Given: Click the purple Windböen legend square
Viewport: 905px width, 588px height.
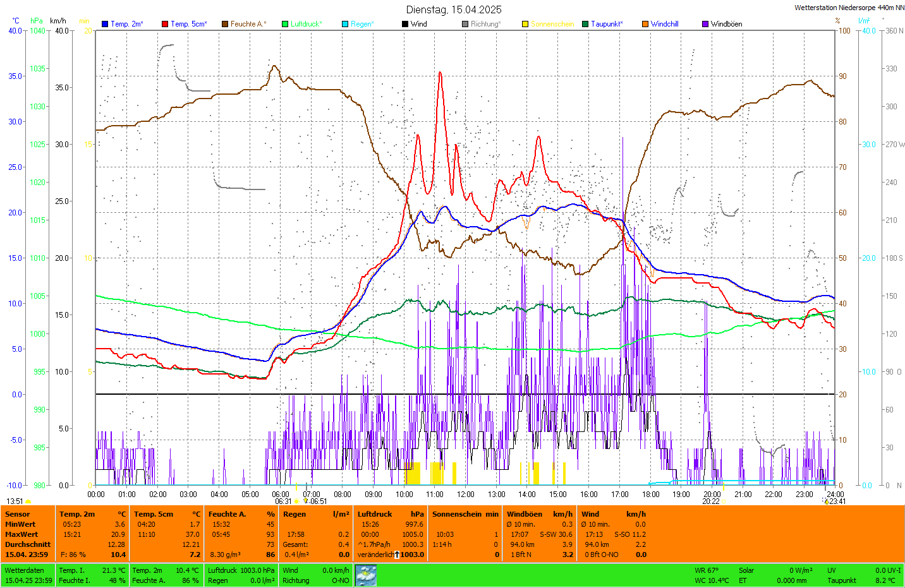Looking at the screenshot, I should (x=705, y=24).
